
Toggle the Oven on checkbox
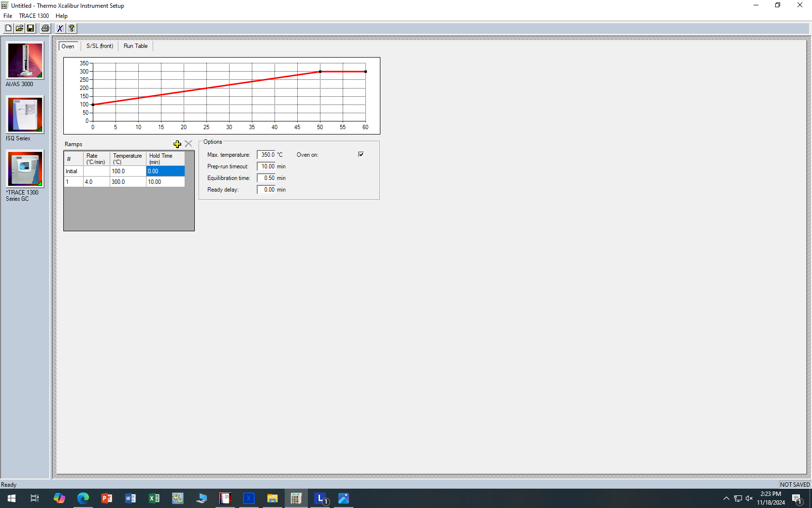point(361,154)
